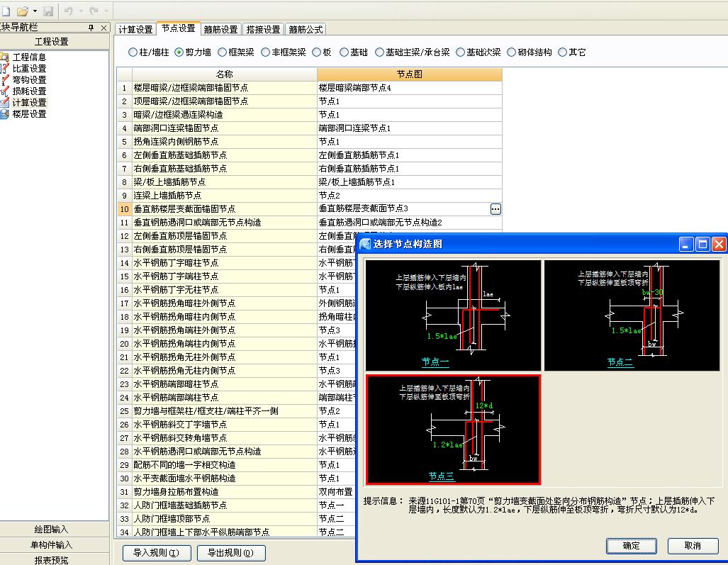728x565 pixels.
Task: Click cell 垂直筋遇洞口或端部无节点构造2
Action: click(x=410, y=223)
